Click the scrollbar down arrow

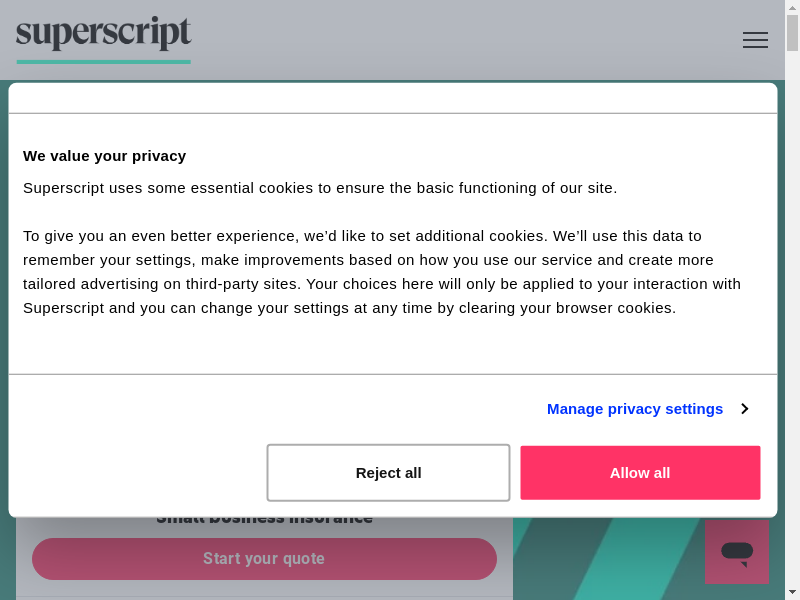(x=792, y=592)
